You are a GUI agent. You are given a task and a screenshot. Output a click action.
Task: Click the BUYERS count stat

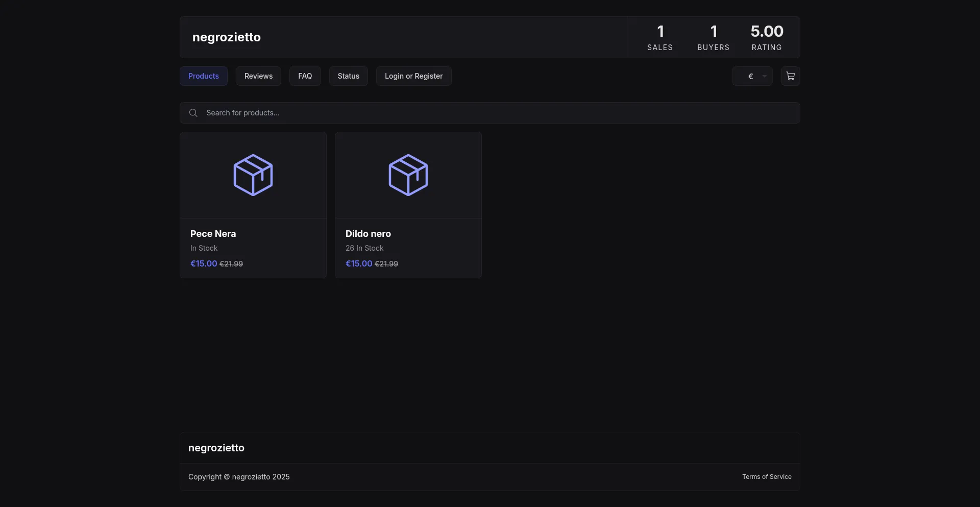pyautogui.click(x=714, y=38)
